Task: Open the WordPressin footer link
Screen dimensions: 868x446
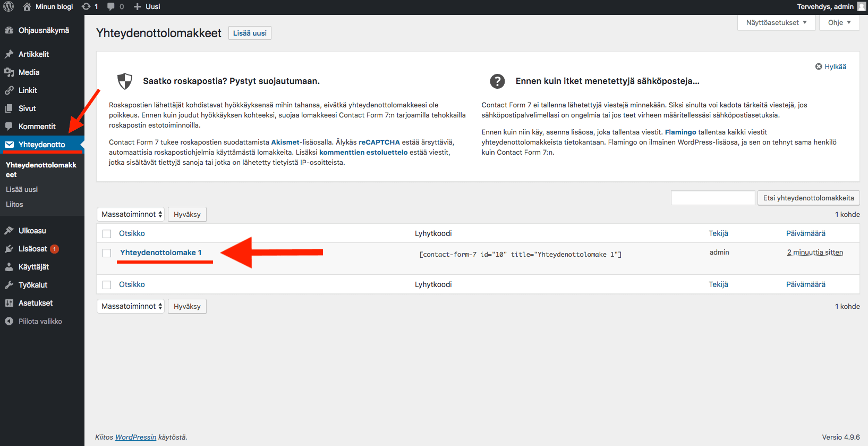Action: (136, 437)
